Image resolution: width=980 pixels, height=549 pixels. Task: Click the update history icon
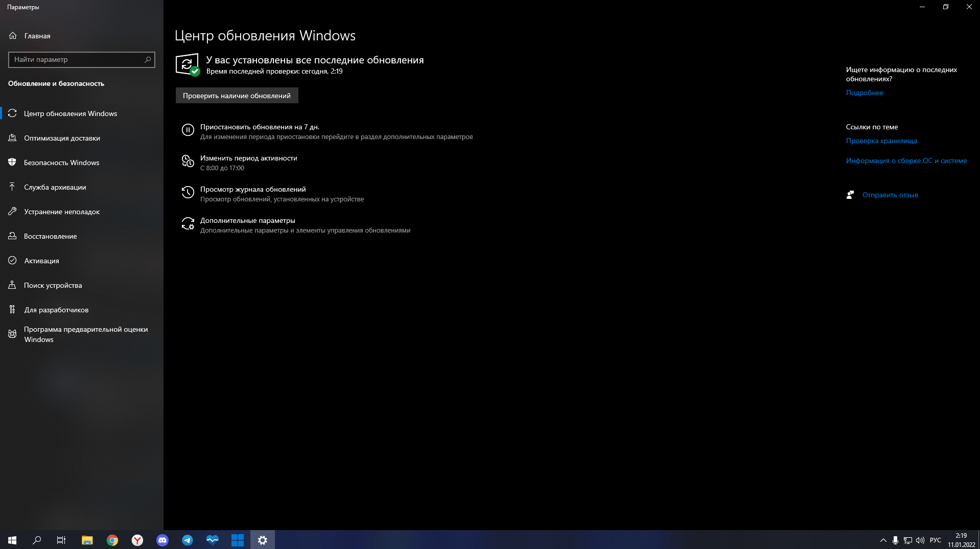(188, 192)
